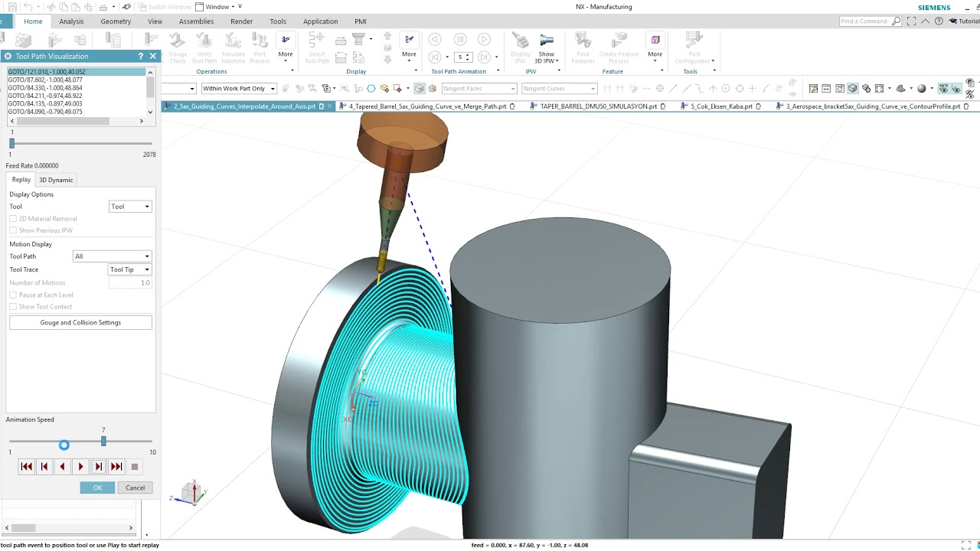The height and width of the screenshot is (551, 980).
Task: Switch to Assemblies ribbon tab
Action: point(196,21)
